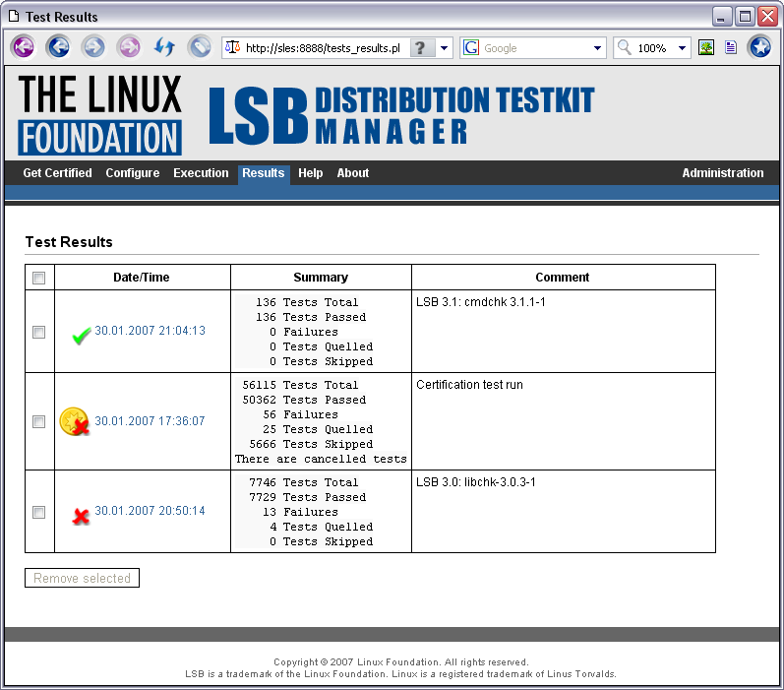This screenshot has height=690, width=784.
Task: Click '7729 Tests Passed' summary line
Action: point(308,497)
